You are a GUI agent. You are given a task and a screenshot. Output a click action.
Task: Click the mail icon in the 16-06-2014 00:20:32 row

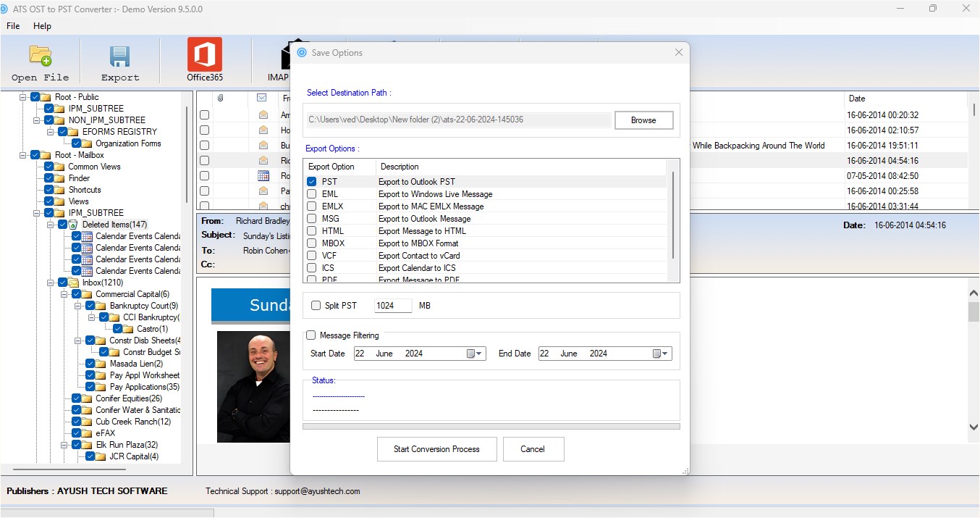pos(263,114)
